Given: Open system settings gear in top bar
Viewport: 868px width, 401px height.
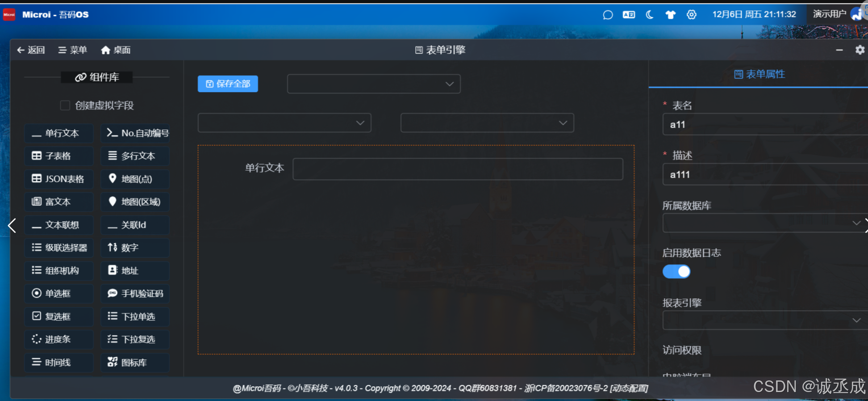Looking at the screenshot, I should (692, 15).
